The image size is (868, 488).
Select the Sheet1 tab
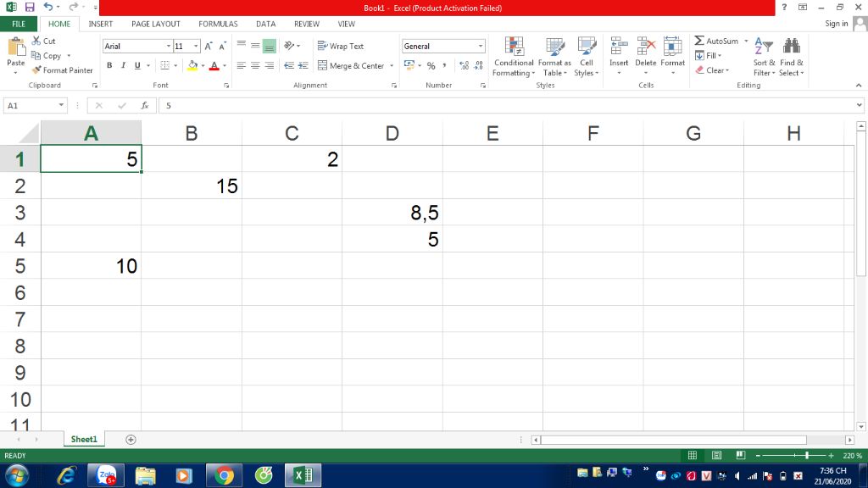pyautogui.click(x=84, y=440)
